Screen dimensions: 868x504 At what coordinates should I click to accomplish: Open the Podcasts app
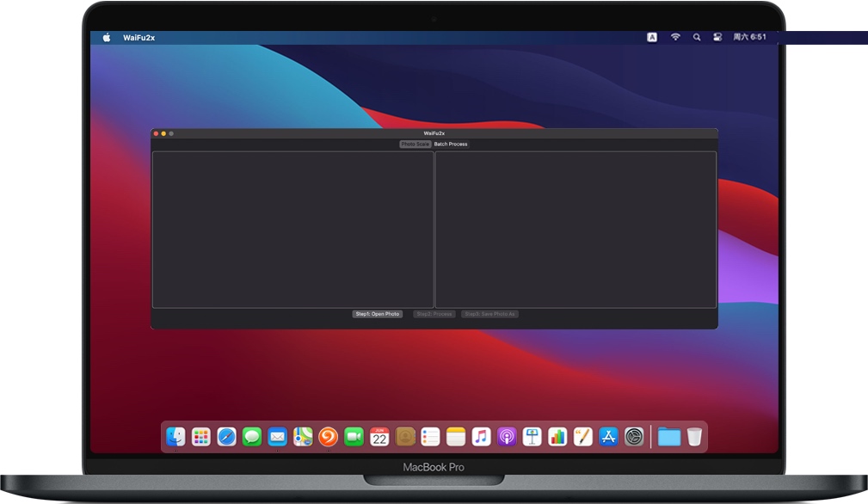coord(506,436)
